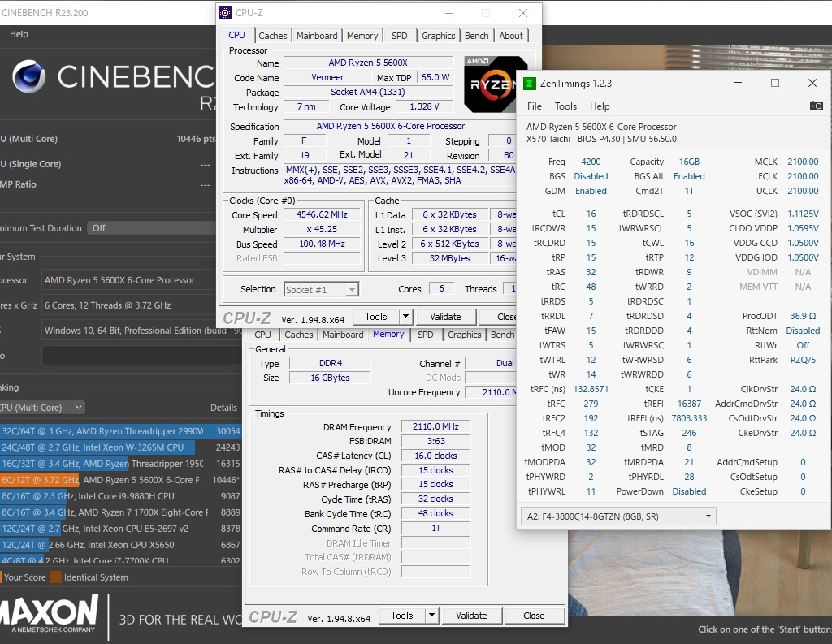This screenshot has width=832, height=644.
Task: Switch to the Mainboard tab in top CPU-Z
Action: click(317, 36)
